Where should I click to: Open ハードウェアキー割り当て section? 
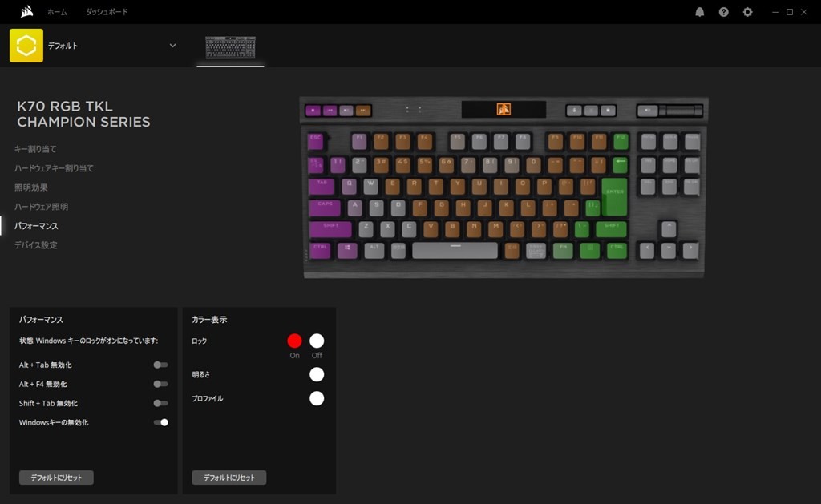pos(54,168)
